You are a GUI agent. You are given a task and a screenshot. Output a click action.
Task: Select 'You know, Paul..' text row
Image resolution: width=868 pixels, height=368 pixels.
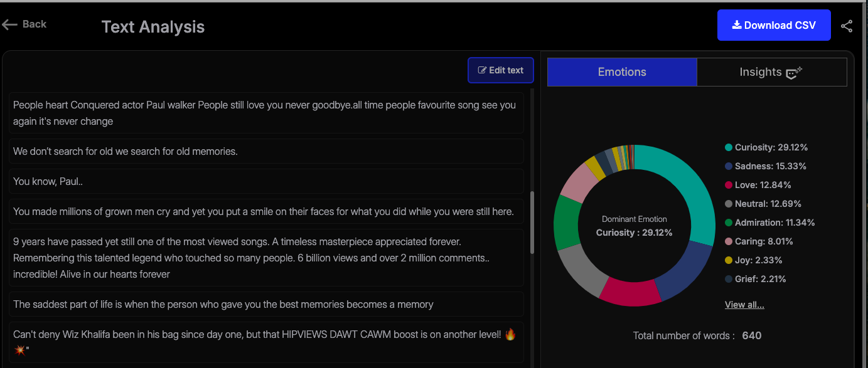[266, 181]
